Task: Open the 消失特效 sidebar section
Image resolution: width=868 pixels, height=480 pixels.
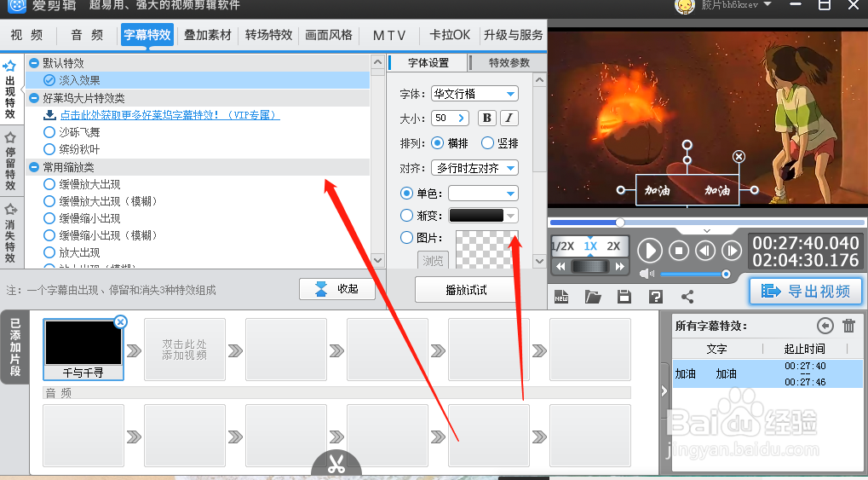Action: (10, 233)
